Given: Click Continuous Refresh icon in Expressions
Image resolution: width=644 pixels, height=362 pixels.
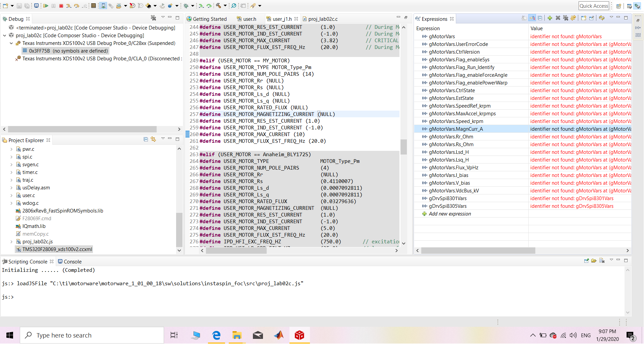Looking at the screenshot, I should 602,18.
